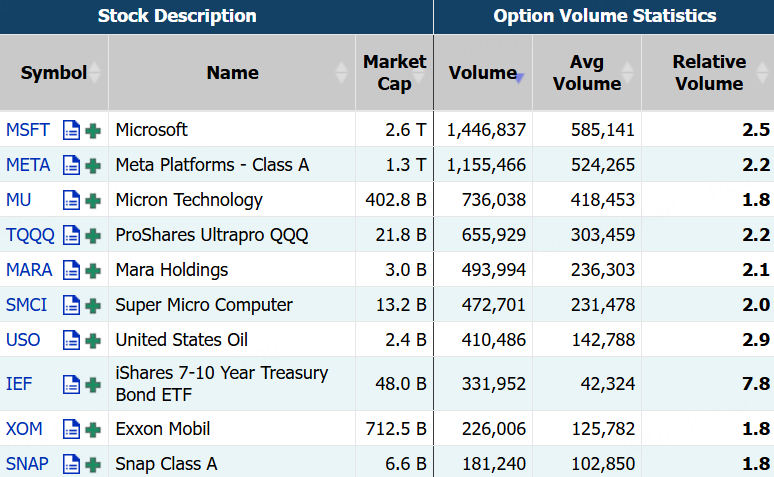The height and width of the screenshot is (477, 774).
Task: Click the SMCI green plus icon
Action: coord(93,305)
